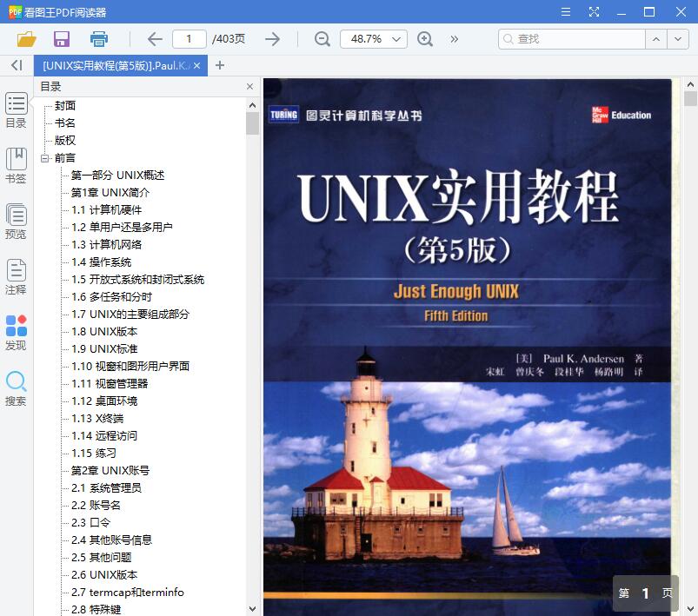Jump to 1.2 单用户还是多用户
This screenshot has height=616, width=698.
point(122,227)
